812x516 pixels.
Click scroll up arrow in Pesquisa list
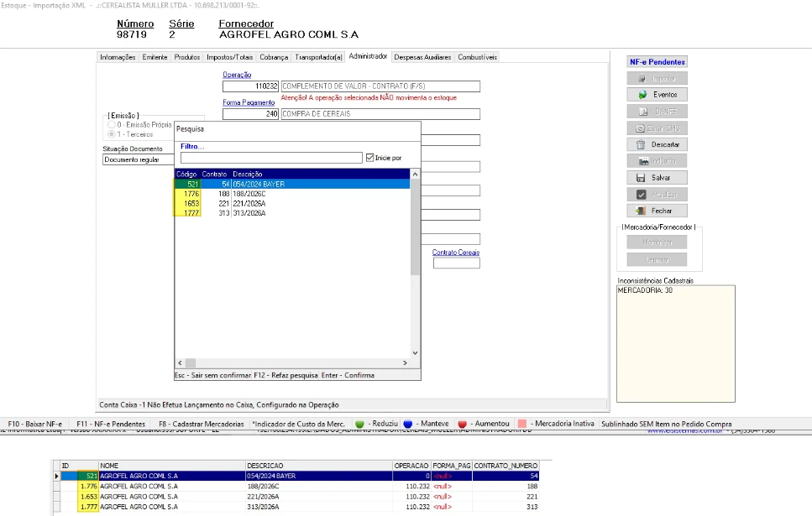pyautogui.click(x=415, y=175)
